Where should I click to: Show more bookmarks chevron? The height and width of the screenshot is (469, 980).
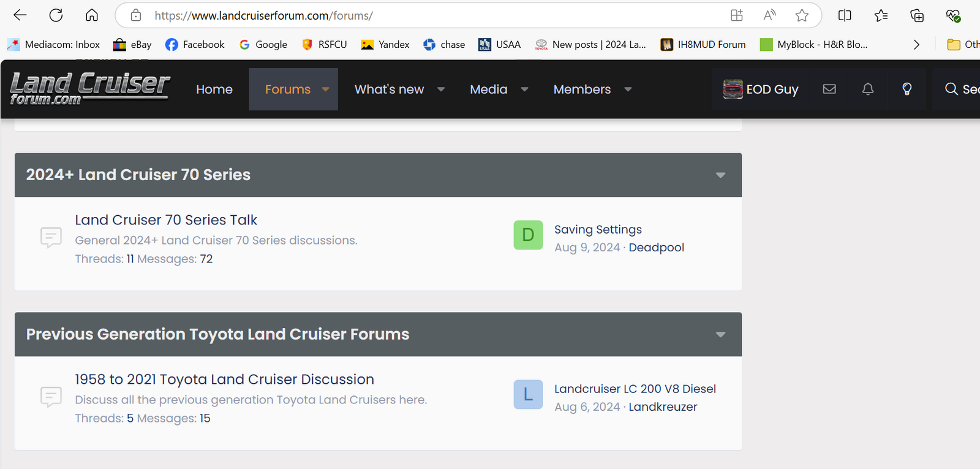(916, 44)
